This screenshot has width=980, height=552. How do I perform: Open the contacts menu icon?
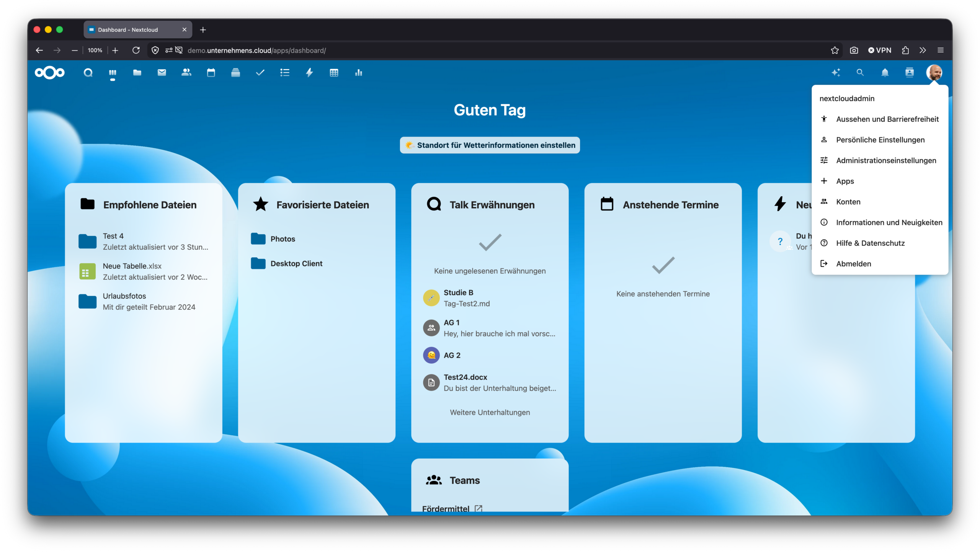[x=910, y=73]
